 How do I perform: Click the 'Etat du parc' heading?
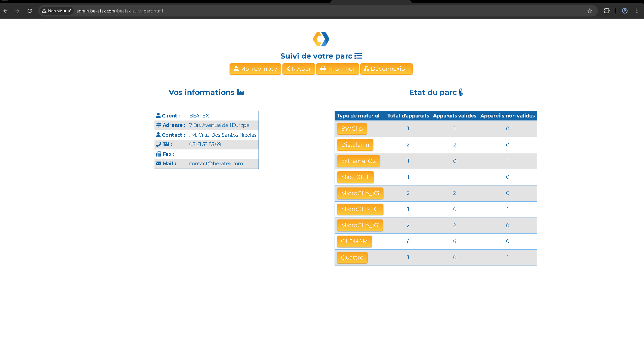433,92
